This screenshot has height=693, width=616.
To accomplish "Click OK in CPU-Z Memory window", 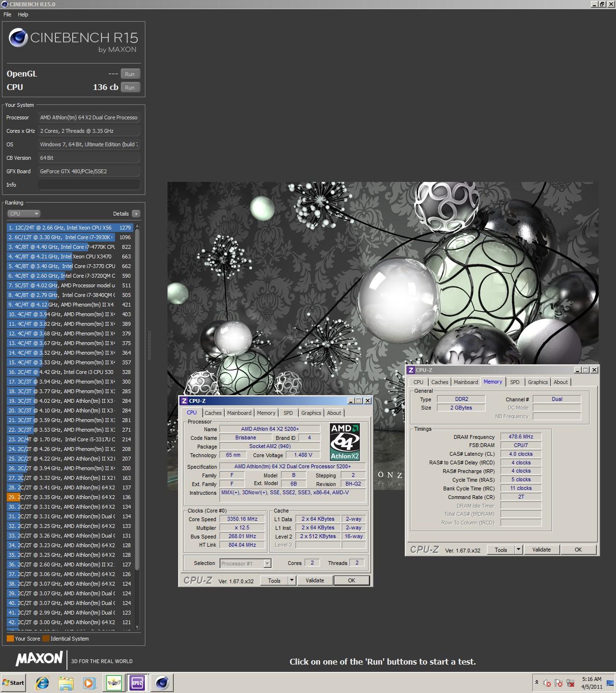I will [x=578, y=550].
